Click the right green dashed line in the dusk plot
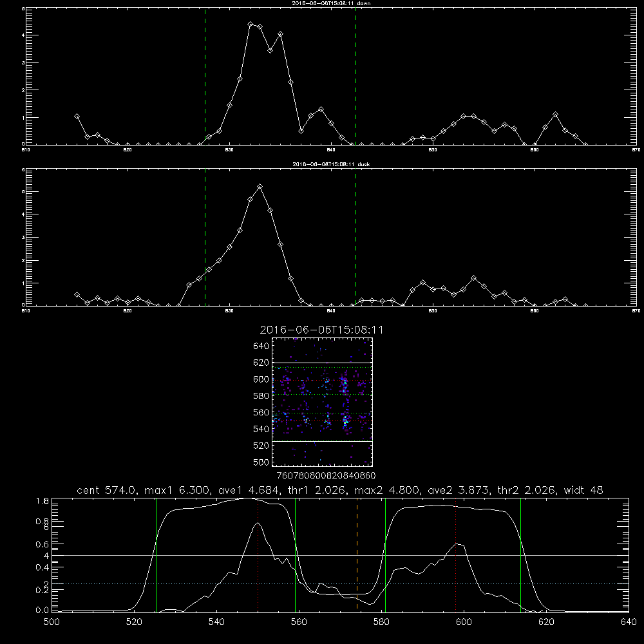 point(355,237)
